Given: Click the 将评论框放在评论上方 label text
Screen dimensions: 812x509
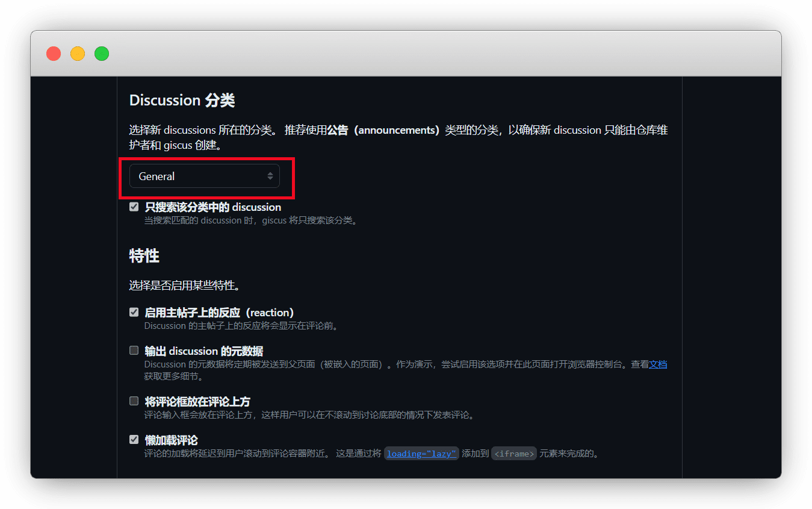Looking at the screenshot, I should (197, 402).
